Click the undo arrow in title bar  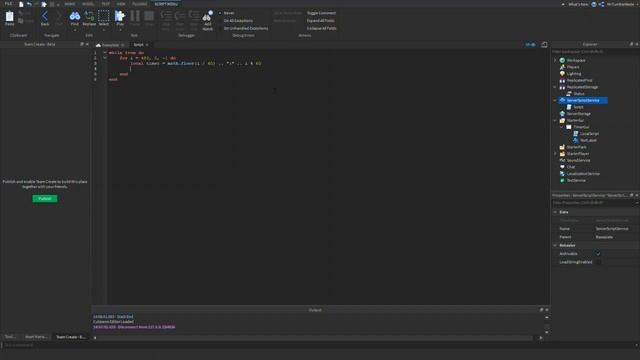(29, 4)
